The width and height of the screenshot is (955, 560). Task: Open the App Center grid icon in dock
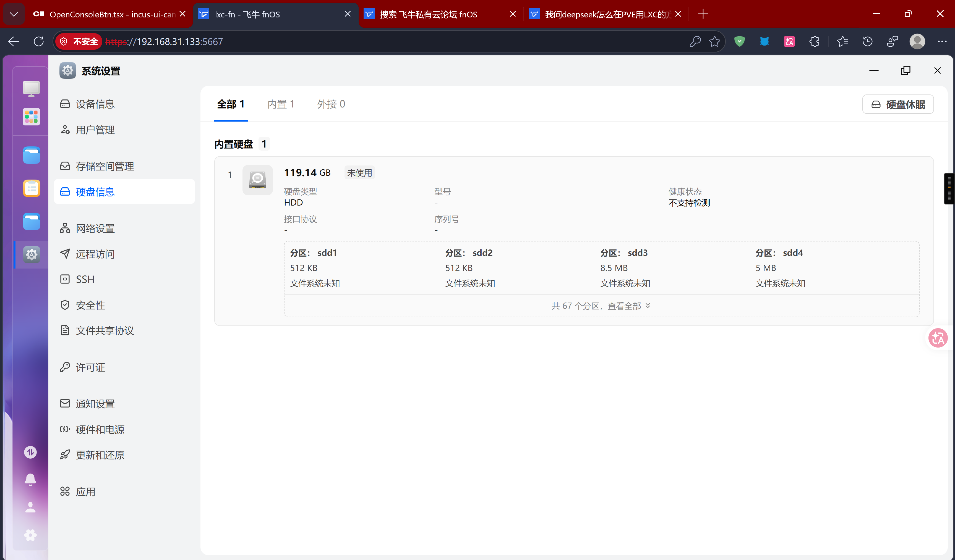(x=31, y=117)
